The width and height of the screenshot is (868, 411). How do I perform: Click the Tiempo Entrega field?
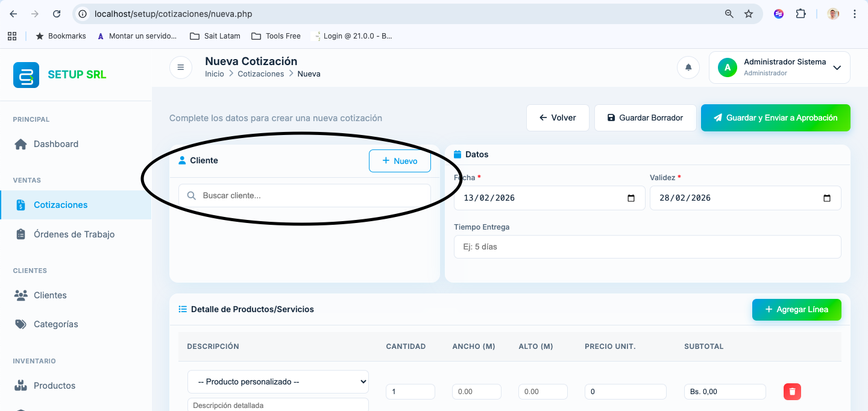(647, 246)
